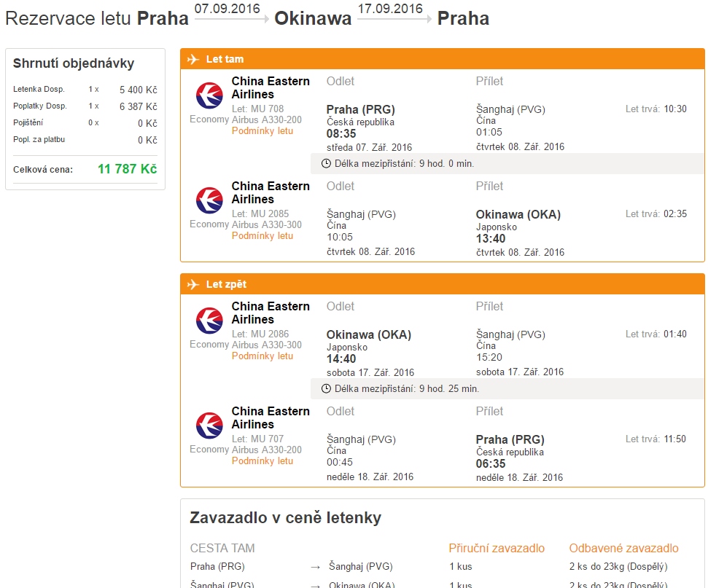Viewport: 708px width, 588px height.
Task: Click Okinawa (OKA) arrival airport in Let tam
Action: point(518,215)
